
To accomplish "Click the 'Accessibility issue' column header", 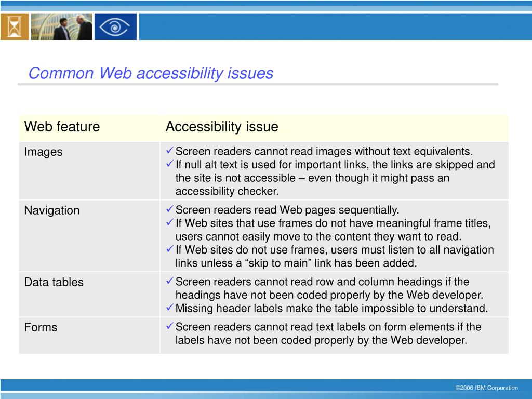I will coord(222,127).
